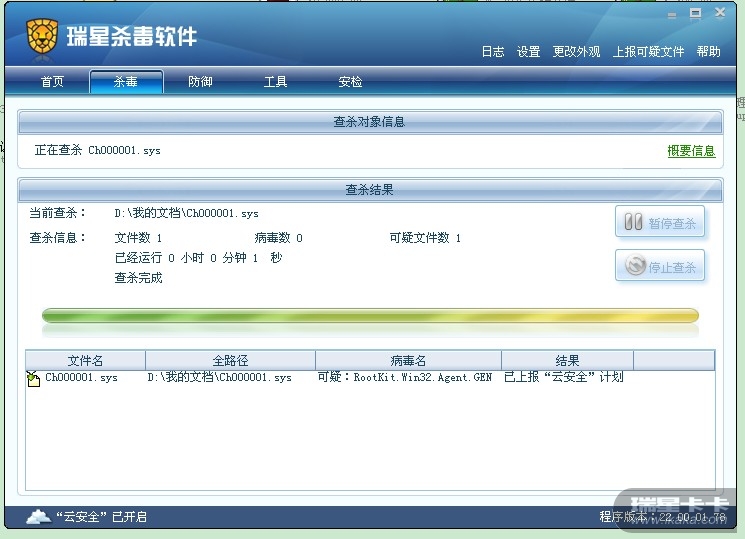Click the 暂停查杀 pause scan button
745x539 pixels.
pos(660,221)
